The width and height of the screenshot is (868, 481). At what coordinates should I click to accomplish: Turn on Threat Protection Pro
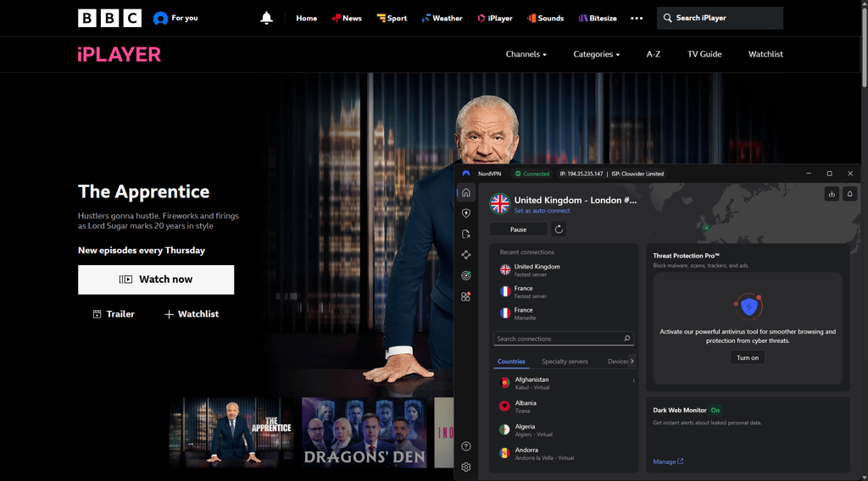point(748,357)
